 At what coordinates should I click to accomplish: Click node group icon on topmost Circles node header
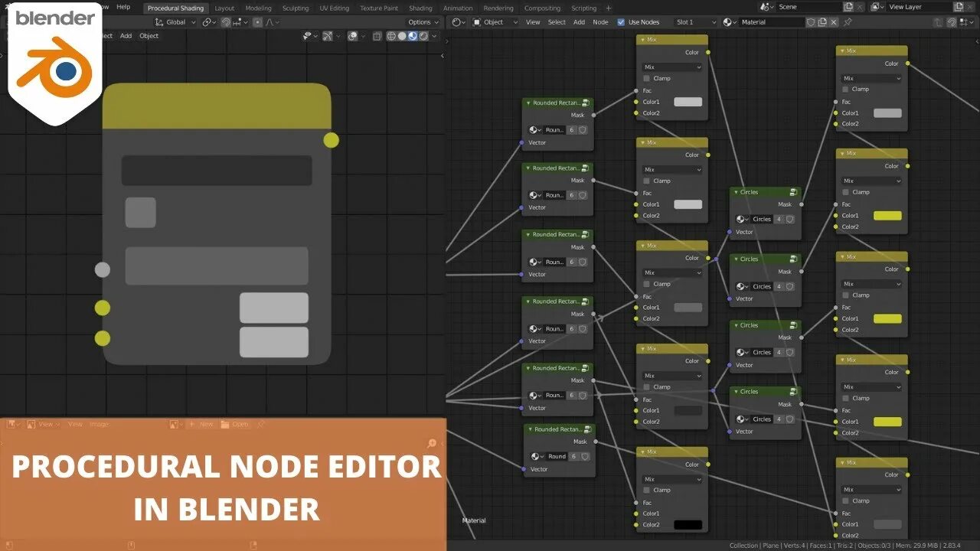(x=793, y=192)
